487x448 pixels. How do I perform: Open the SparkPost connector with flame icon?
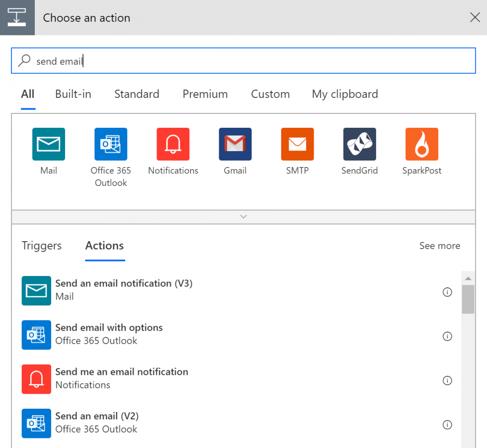[x=422, y=144]
